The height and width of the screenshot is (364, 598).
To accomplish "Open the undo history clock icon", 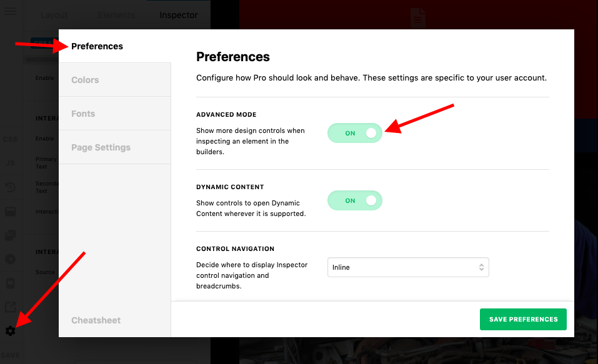I will pos(10,187).
